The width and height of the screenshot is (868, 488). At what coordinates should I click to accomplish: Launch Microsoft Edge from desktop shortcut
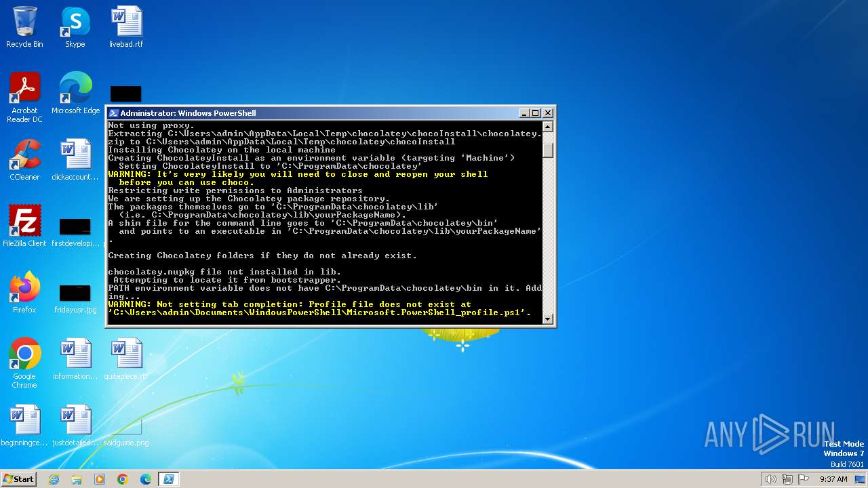point(75,94)
